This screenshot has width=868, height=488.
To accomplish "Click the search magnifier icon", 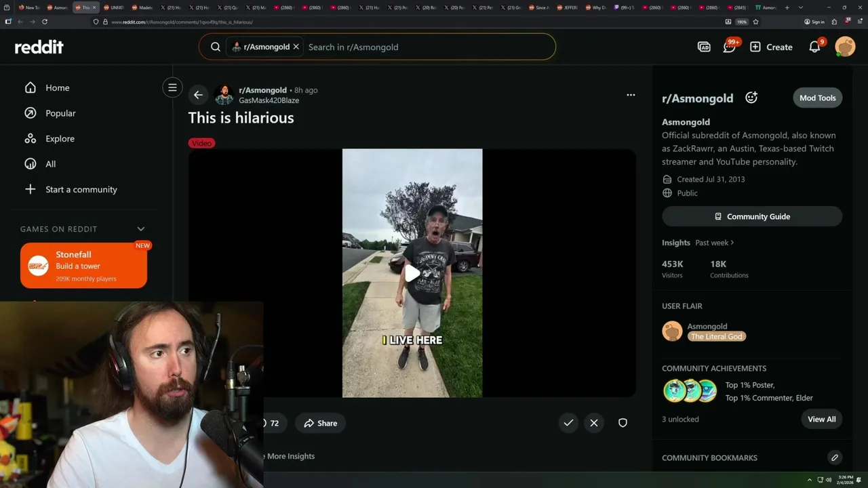I will coord(216,47).
